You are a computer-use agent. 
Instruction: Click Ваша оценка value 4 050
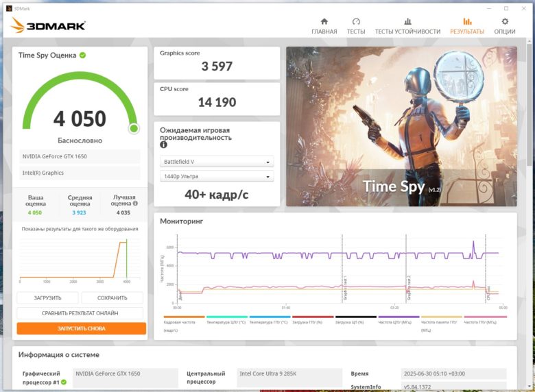click(35, 212)
